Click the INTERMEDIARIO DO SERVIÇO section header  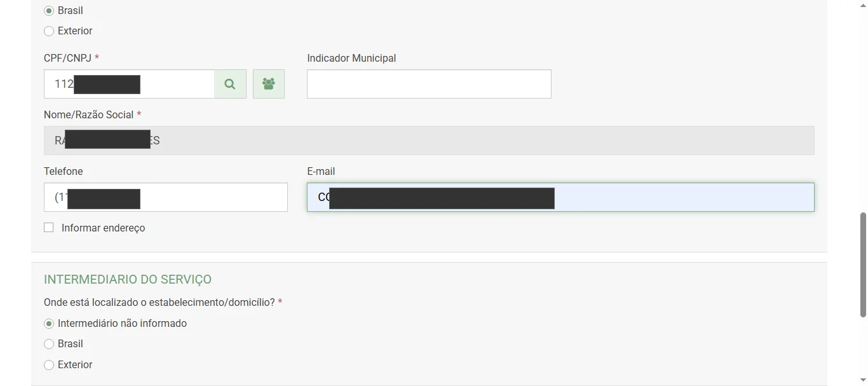[x=127, y=279]
